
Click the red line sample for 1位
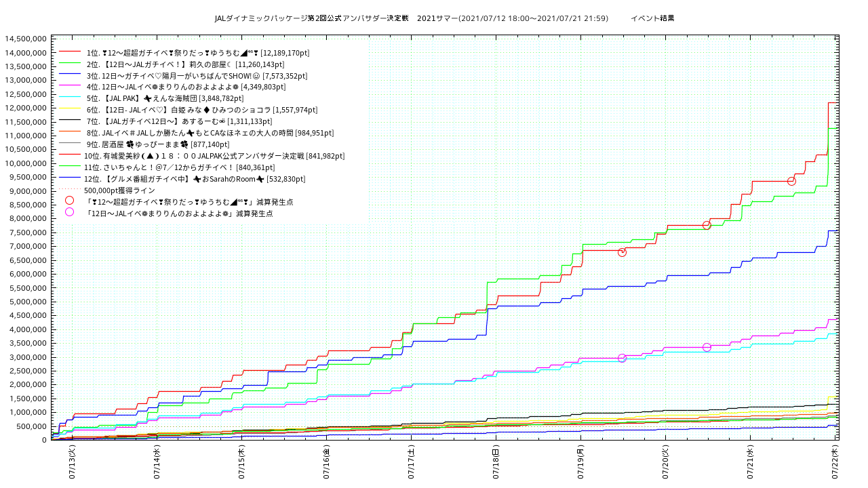click(x=70, y=52)
